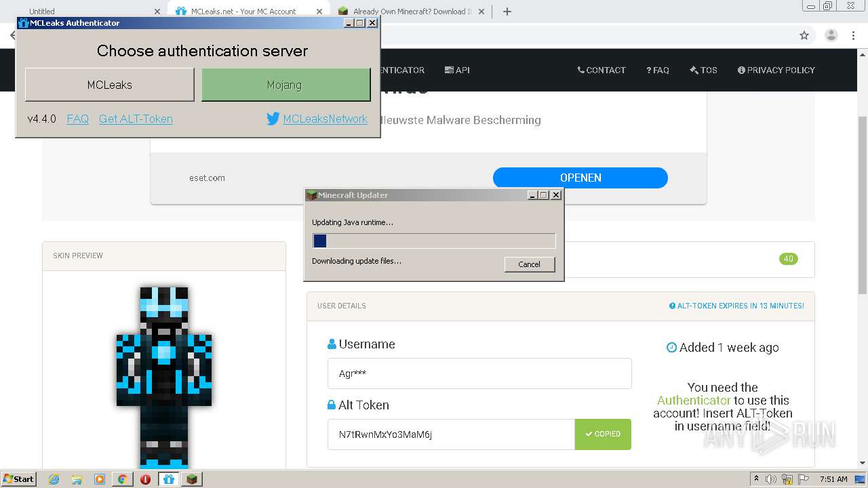Minimize the Chrome browser window

pyautogui.click(x=811, y=6)
